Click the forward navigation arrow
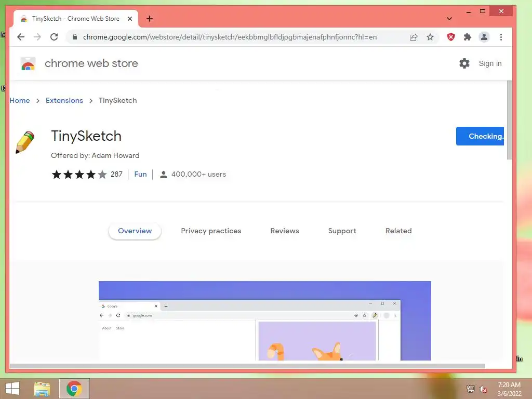This screenshot has width=532, height=399. tap(37, 37)
